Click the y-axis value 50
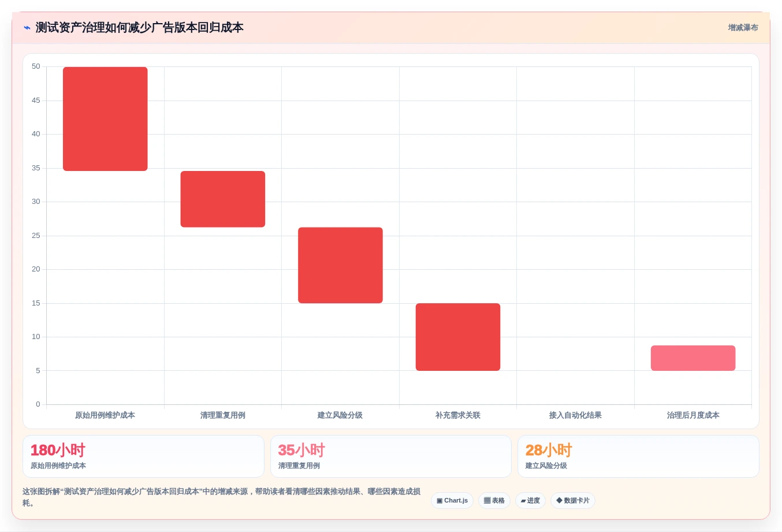 (36, 66)
